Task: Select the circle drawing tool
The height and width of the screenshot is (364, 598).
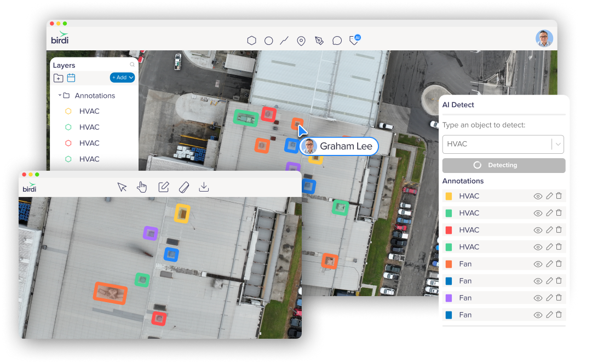Action: pos(269,40)
